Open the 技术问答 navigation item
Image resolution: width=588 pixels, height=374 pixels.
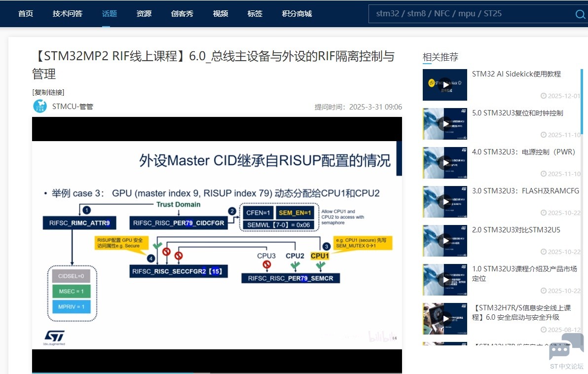pyautogui.click(x=68, y=14)
